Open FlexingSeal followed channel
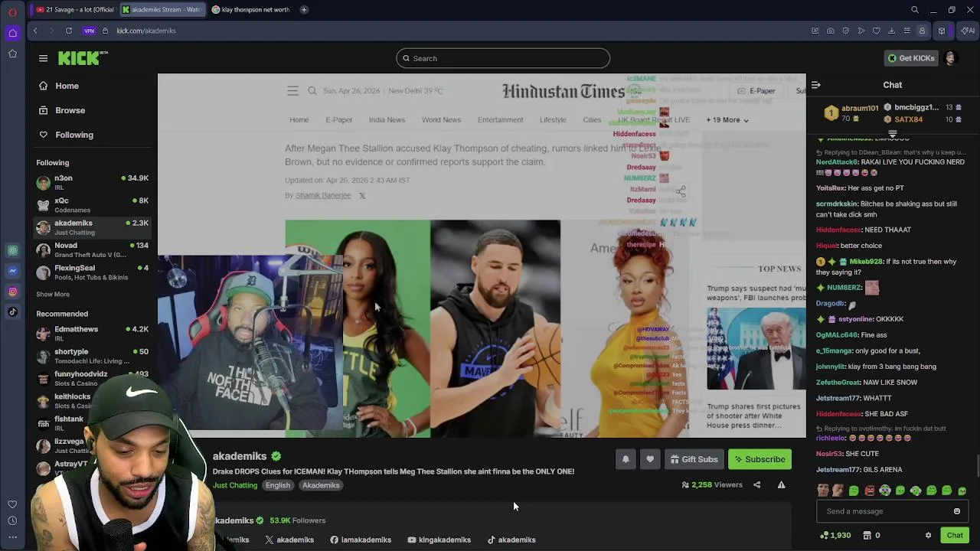The image size is (980, 551). pos(93,272)
